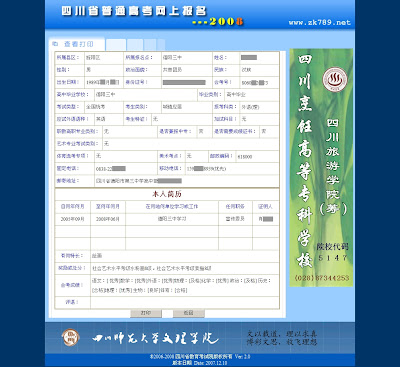Click the phone number (028) 87344253
400x367 pixels.
[322, 278]
